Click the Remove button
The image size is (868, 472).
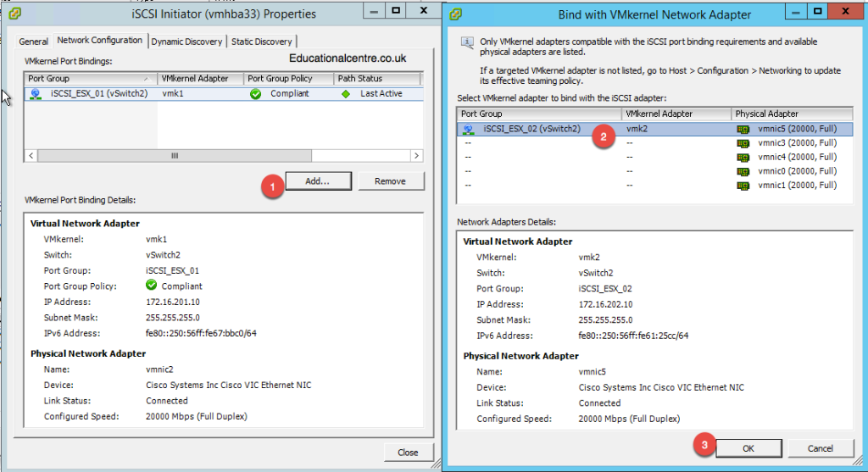point(390,181)
